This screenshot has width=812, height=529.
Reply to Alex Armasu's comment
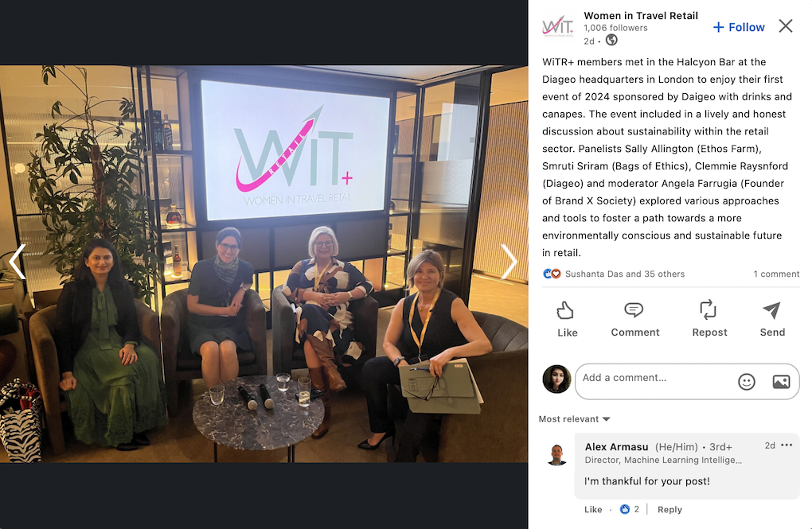(670, 509)
